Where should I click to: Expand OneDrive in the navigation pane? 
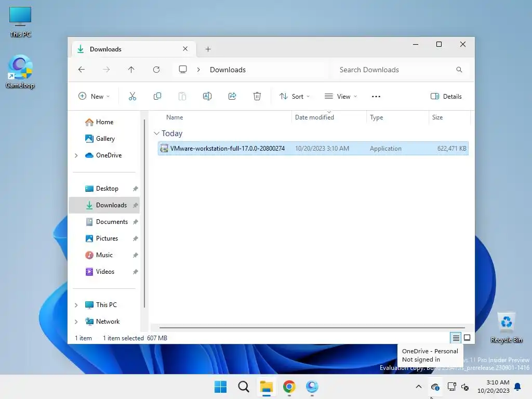click(76, 155)
